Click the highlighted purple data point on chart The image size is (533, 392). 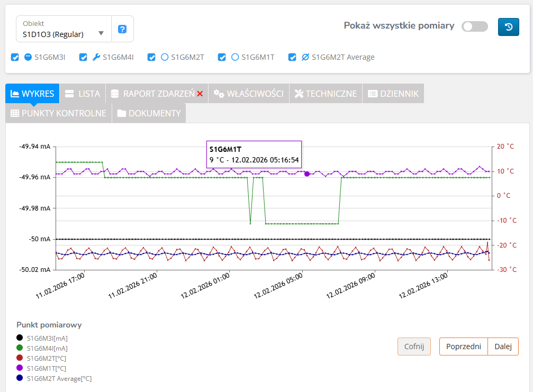click(x=306, y=174)
